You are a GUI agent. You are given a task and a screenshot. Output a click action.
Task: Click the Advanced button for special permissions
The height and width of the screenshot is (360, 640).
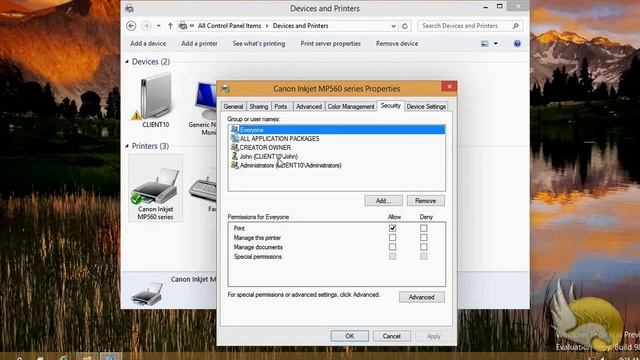coord(422,297)
